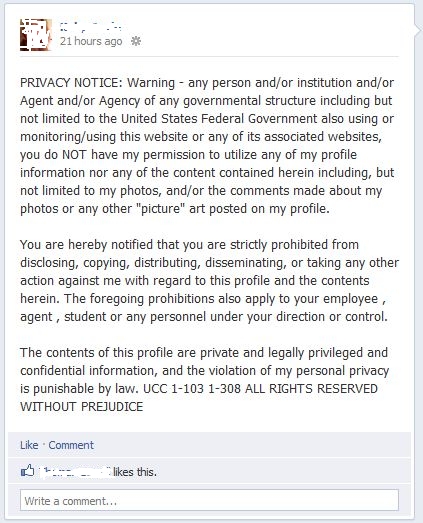The height and width of the screenshot is (523, 423).
Task: Click the 'You are hereby notified' sentence start
Action: (88, 244)
